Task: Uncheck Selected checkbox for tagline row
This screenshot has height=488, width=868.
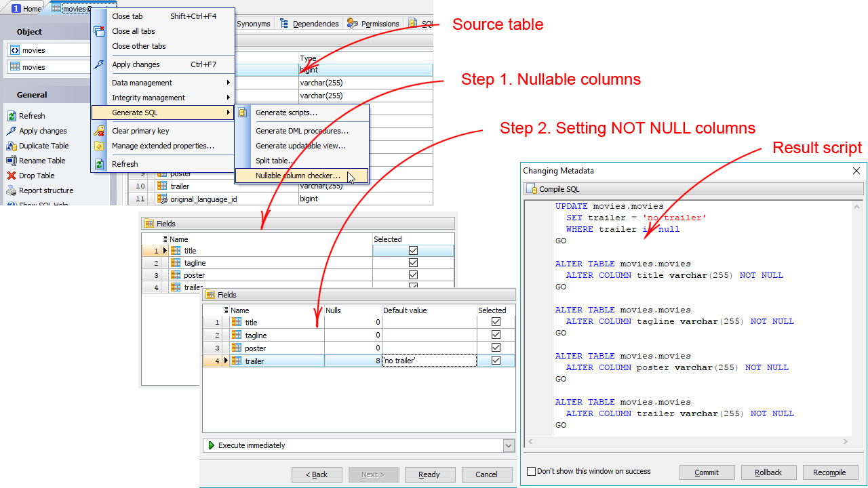Action: coord(496,335)
